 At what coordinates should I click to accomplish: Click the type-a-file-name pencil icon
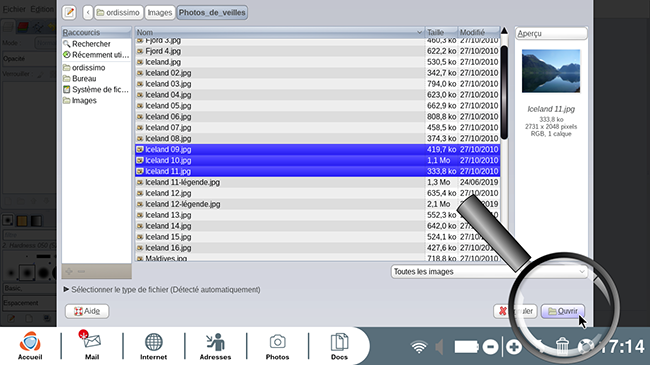point(69,12)
